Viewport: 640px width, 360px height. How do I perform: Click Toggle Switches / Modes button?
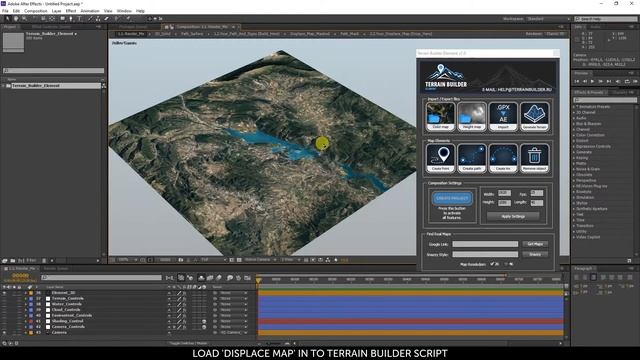(x=188, y=344)
